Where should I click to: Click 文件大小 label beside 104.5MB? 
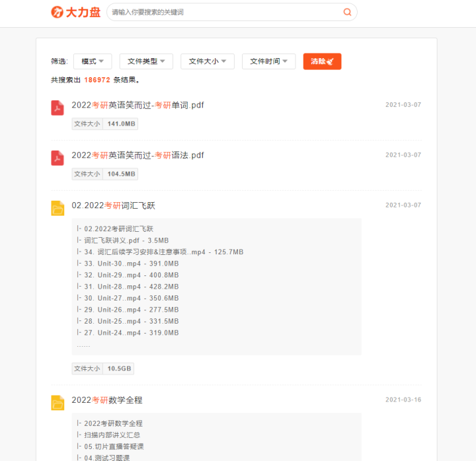click(x=87, y=174)
